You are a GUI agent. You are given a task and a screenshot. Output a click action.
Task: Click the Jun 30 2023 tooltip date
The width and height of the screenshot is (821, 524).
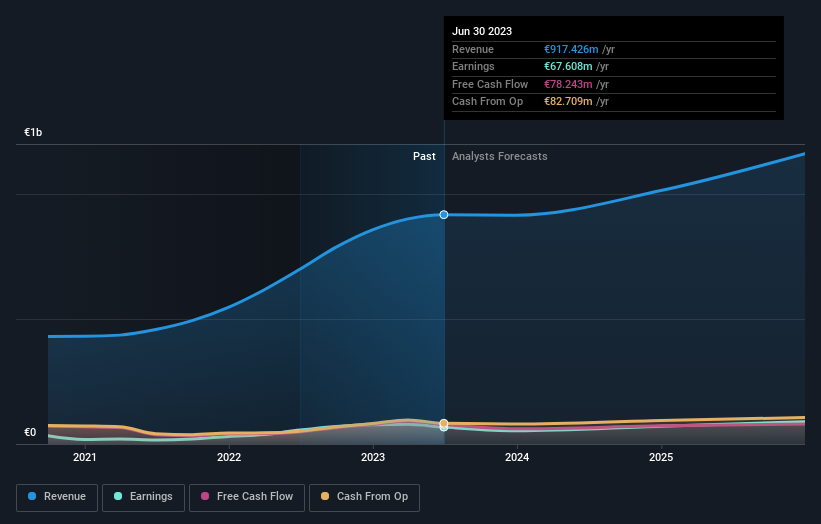[482, 31]
